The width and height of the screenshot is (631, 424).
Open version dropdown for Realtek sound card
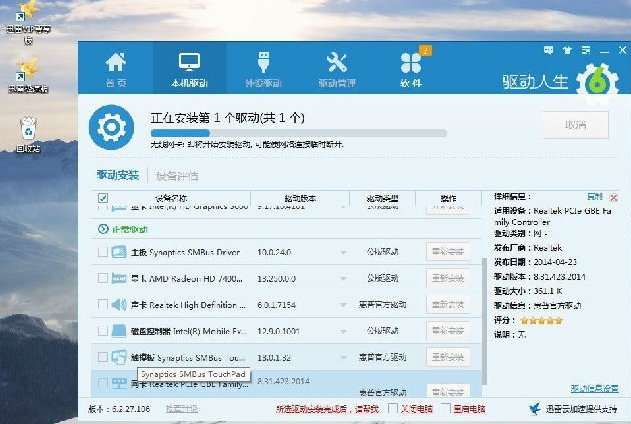click(x=344, y=304)
